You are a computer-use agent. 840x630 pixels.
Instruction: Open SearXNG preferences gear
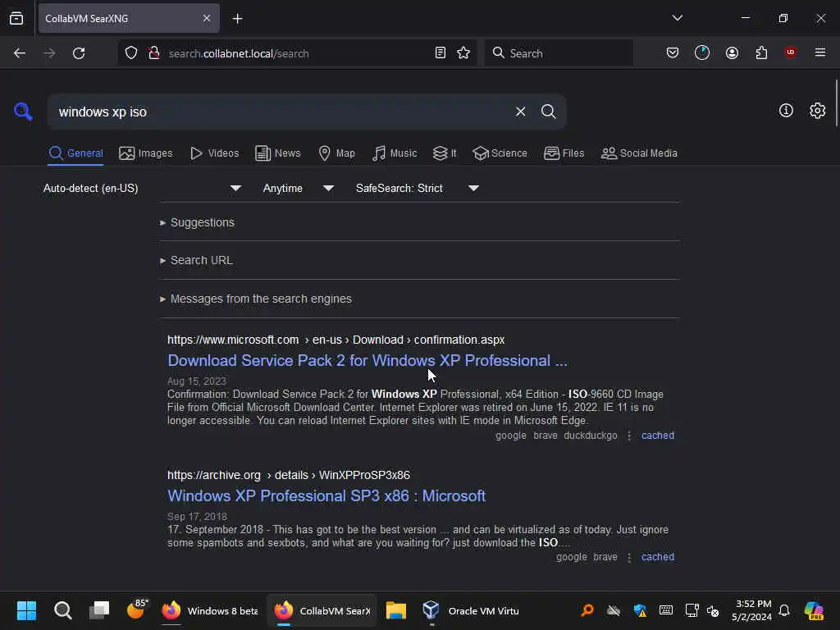click(817, 111)
